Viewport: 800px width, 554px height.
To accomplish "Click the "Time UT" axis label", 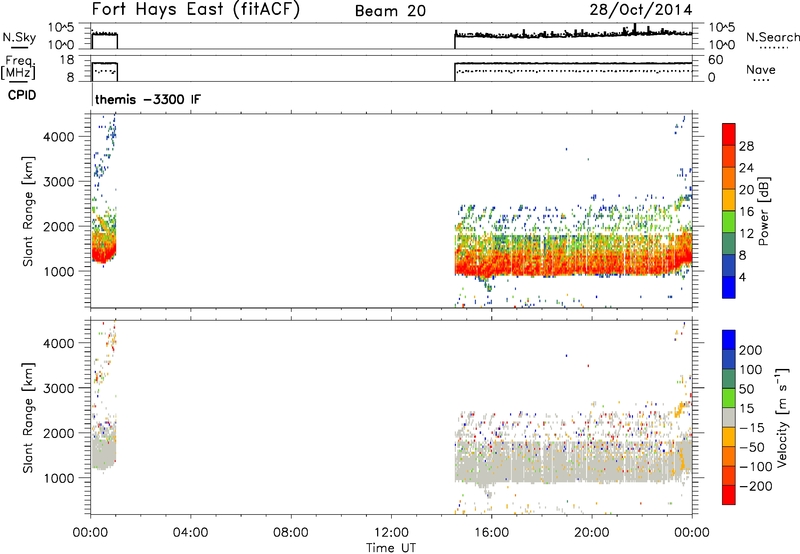I will (x=391, y=548).
